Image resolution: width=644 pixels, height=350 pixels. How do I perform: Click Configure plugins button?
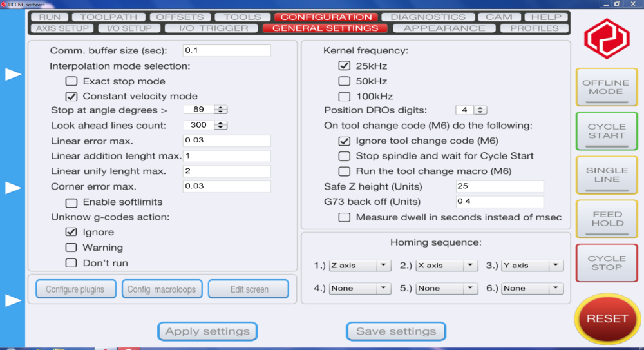coord(76,289)
